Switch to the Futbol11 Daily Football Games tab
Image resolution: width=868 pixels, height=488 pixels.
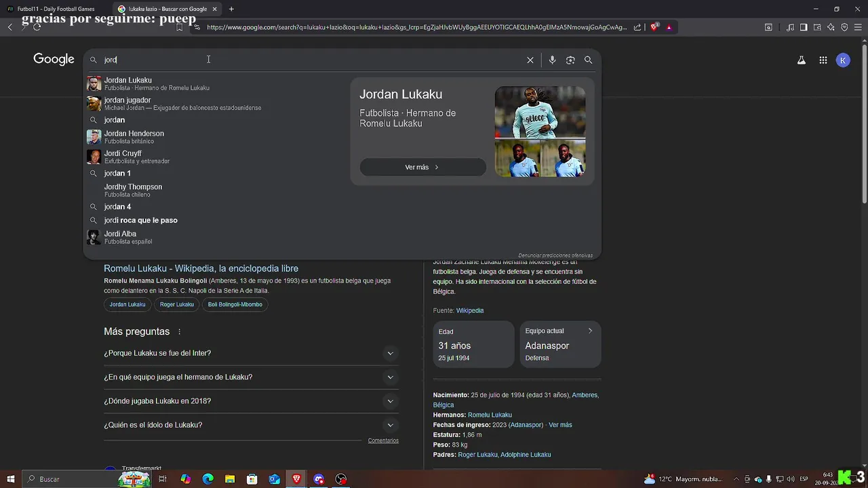click(x=55, y=9)
